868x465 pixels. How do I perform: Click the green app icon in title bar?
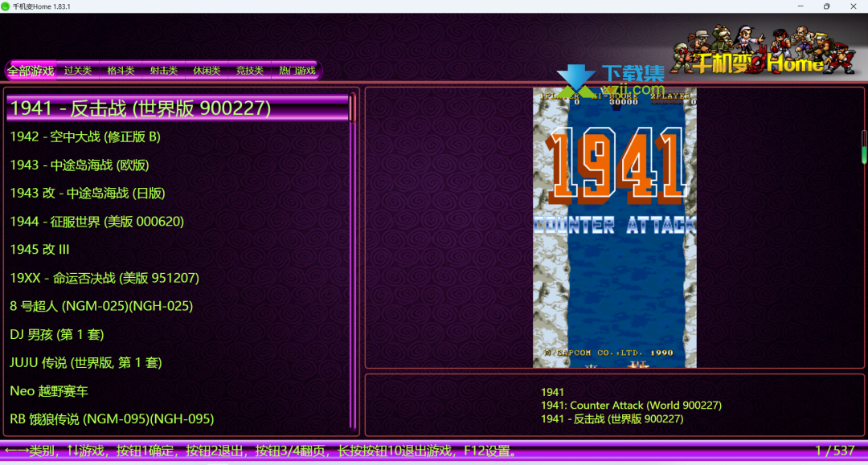[6, 6]
